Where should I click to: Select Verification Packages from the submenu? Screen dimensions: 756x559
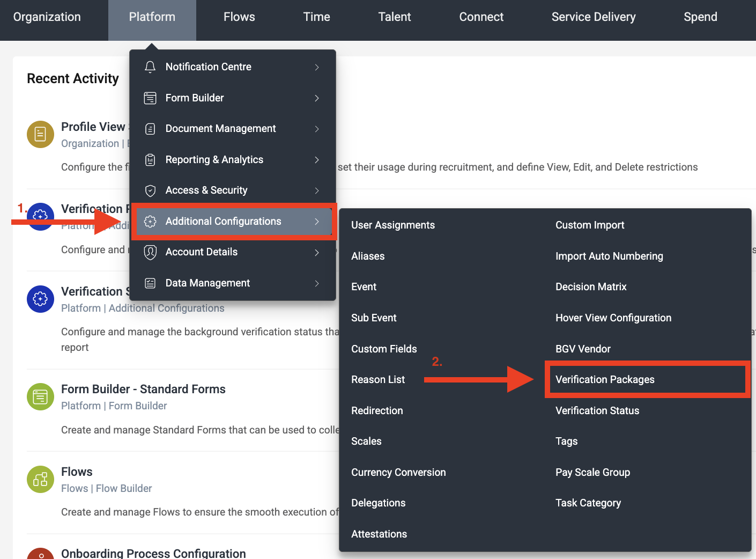[x=605, y=380]
